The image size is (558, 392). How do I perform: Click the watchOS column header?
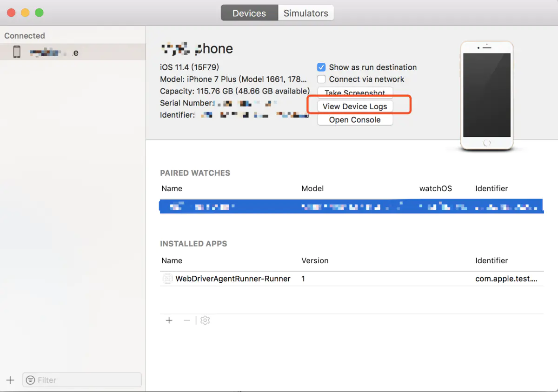[436, 188]
